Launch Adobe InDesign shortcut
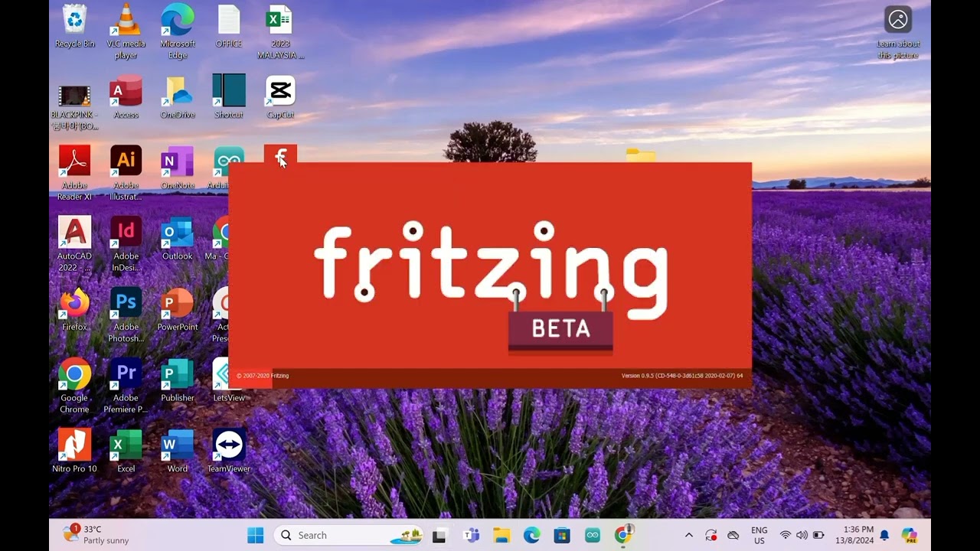The height and width of the screenshot is (551, 980). pyautogui.click(x=126, y=245)
